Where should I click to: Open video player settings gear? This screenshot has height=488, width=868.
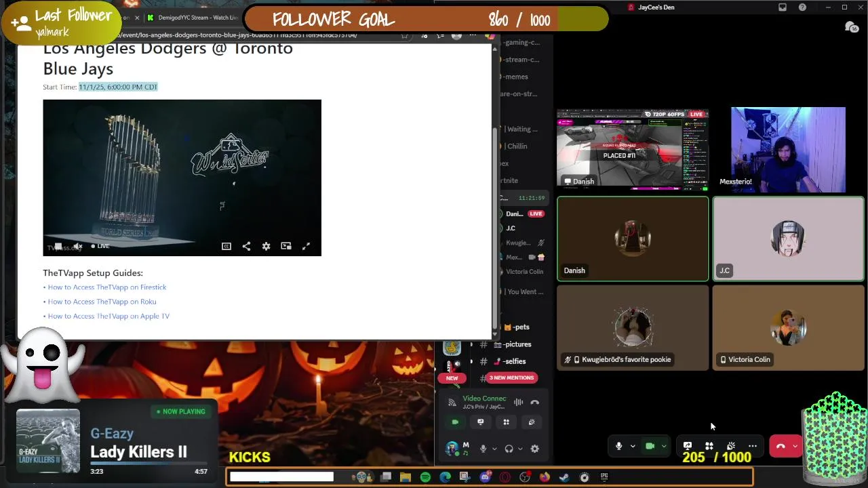point(266,246)
